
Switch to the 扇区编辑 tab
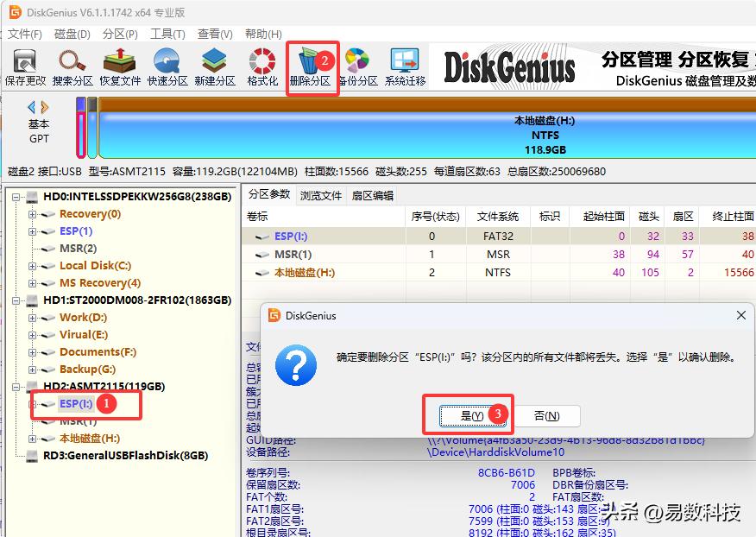coord(372,195)
